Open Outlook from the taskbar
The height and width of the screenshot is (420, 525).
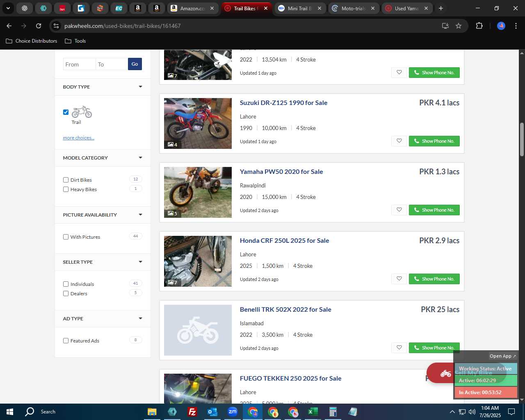[x=212, y=412]
